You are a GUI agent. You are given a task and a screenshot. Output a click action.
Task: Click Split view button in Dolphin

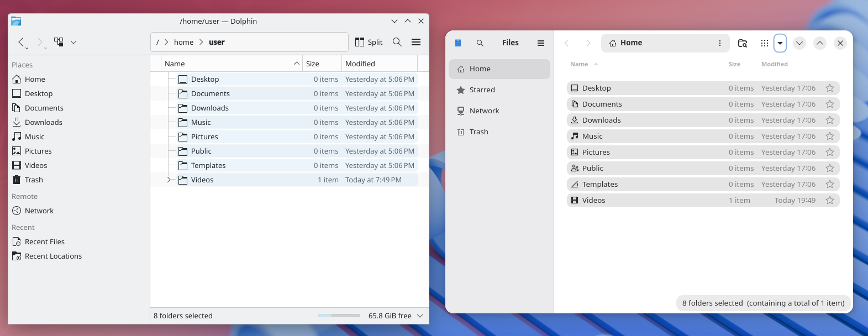(369, 42)
